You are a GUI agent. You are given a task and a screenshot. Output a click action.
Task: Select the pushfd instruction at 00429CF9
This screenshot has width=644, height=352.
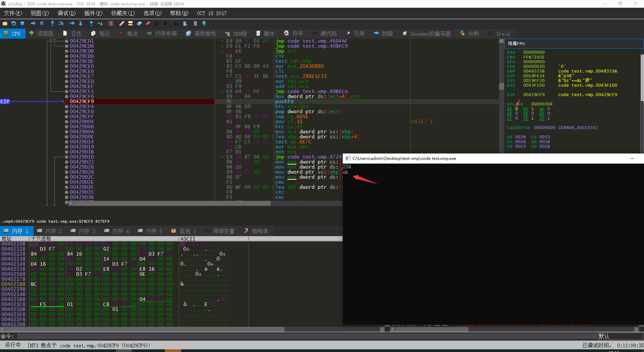pos(284,101)
